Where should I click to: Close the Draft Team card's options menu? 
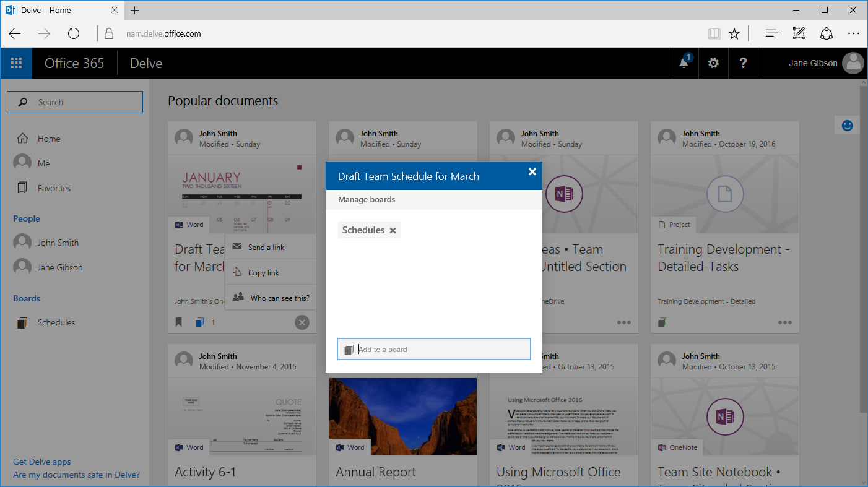302,322
